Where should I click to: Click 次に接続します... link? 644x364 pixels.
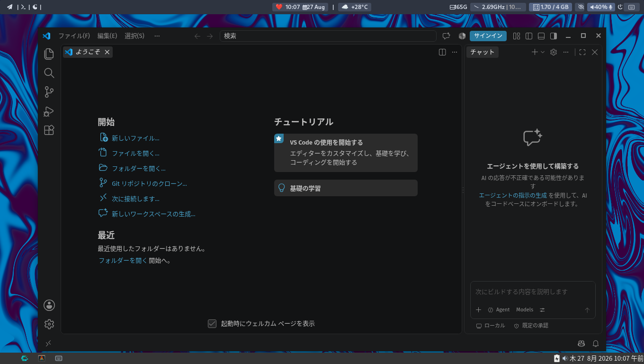tap(135, 199)
